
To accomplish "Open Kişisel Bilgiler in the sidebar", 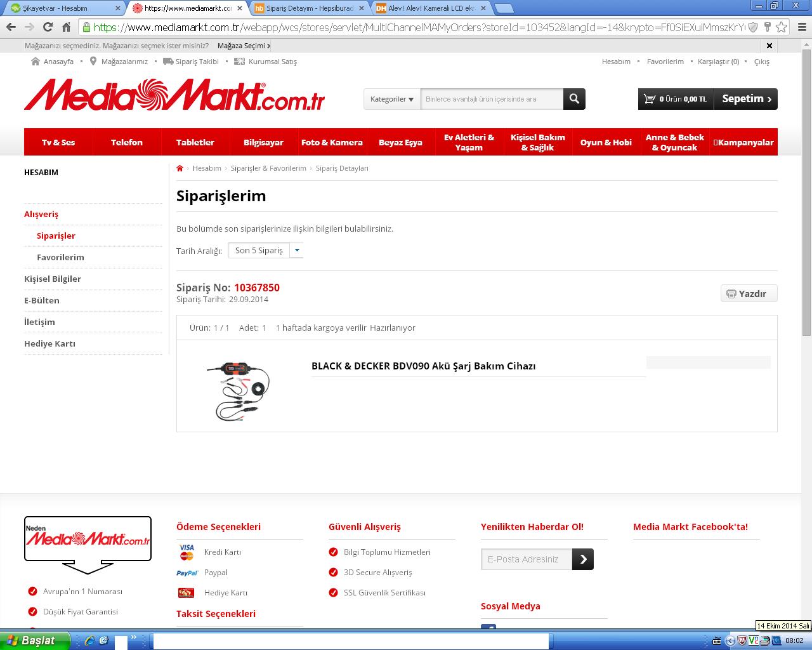I will tap(53, 279).
